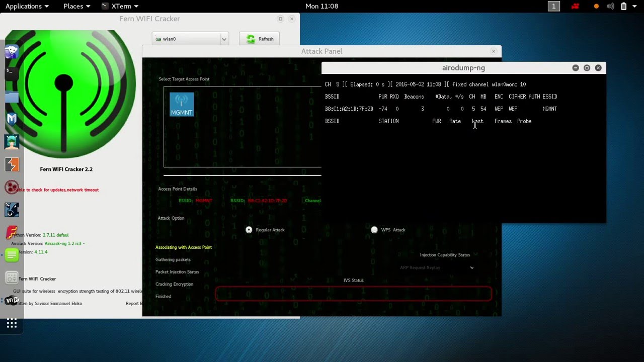The height and width of the screenshot is (362, 644).
Task: Click the 'STATION' column header
Action: coord(388,121)
